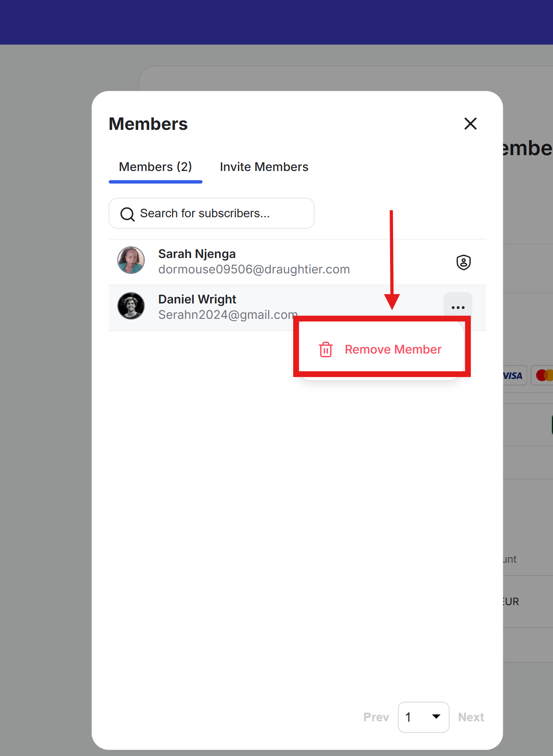Choose Remove Member from the menu
This screenshot has width=553, height=756.
point(393,350)
